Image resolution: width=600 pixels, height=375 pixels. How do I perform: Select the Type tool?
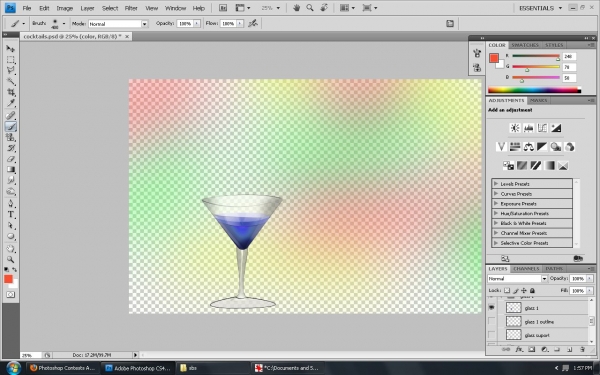tap(10, 214)
